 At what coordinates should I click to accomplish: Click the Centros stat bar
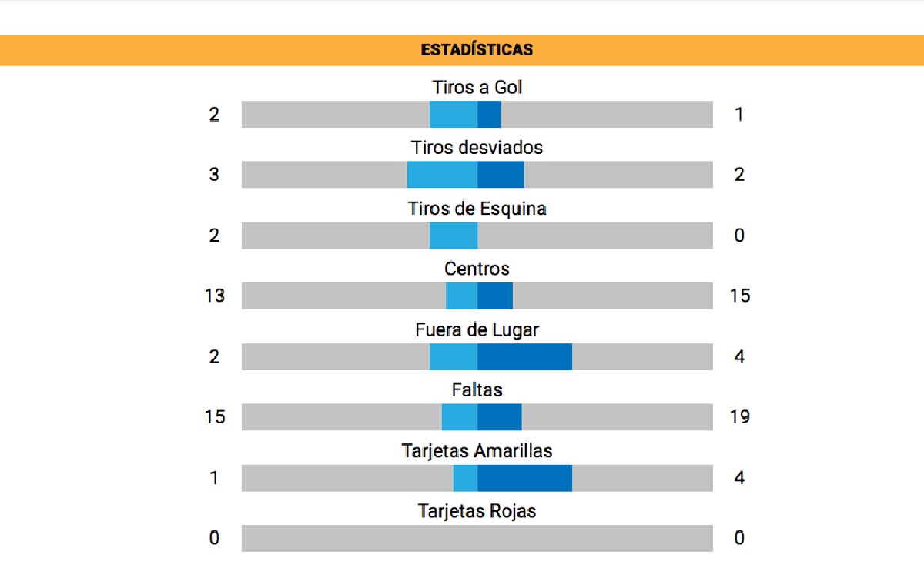coord(477,296)
